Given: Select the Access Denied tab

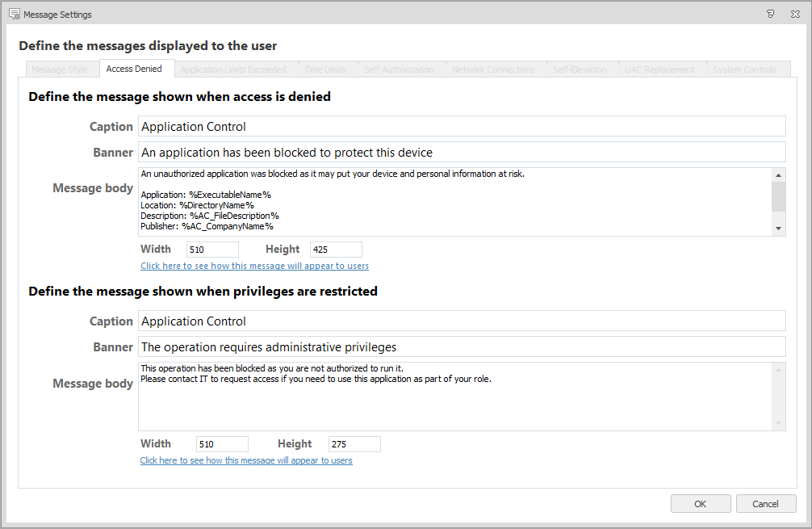Looking at the screenshot, I should coord(134,69).
